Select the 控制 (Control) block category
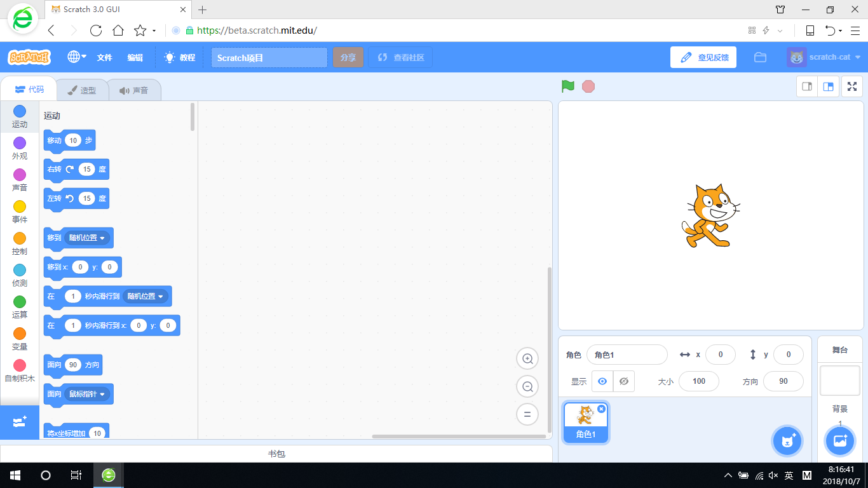The width and height of the screenshot is (868, 488). click(19, 242)
